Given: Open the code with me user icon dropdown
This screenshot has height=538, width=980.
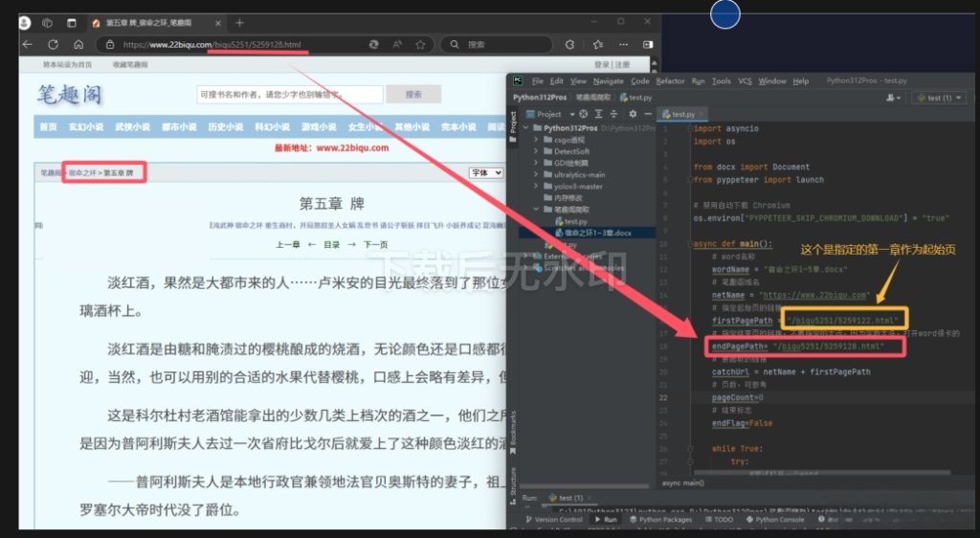Looking at the screenshot, I should pyautogui.click(x=893, y=98).
